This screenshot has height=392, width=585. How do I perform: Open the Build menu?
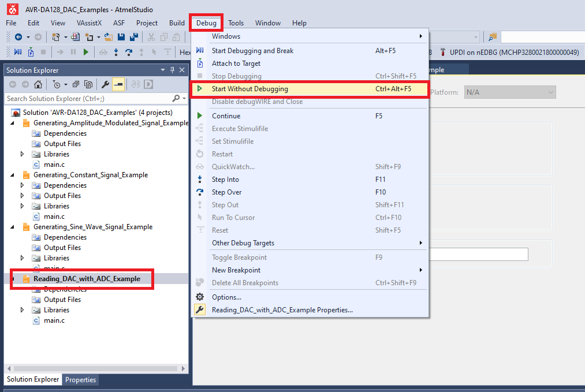[177, 23]
